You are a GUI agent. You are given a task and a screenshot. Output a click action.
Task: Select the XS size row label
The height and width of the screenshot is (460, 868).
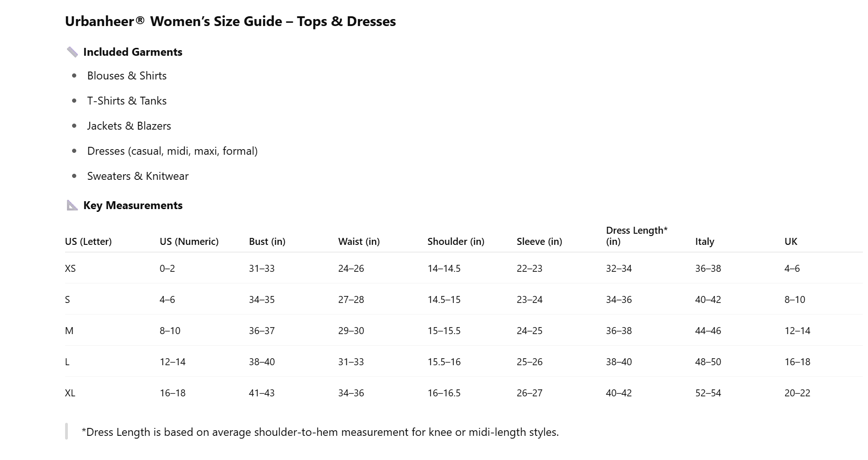pyautogui.click(x=70, y=269)
